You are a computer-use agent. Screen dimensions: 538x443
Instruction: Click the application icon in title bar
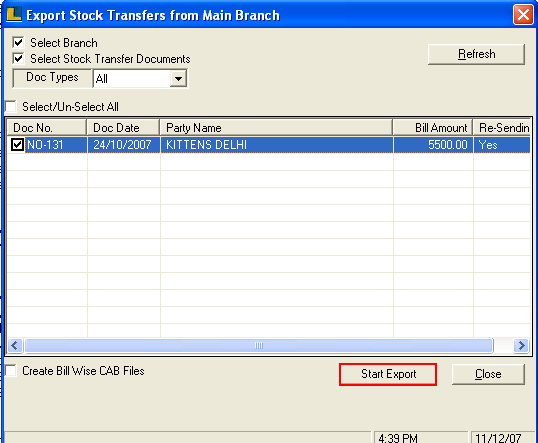[14, 15]
